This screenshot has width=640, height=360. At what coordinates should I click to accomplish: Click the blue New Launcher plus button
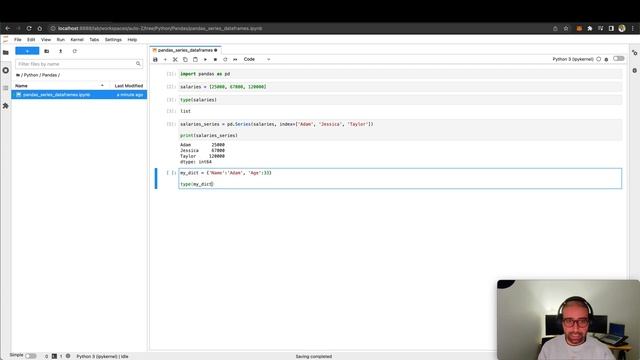pyautogui.click(x=27, y=51)
